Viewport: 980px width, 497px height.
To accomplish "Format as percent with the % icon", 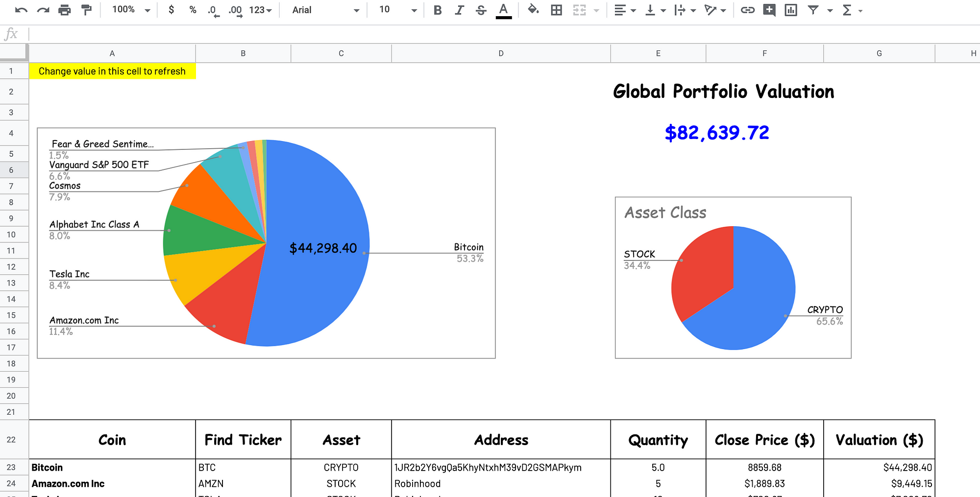I will pos(193,10).
